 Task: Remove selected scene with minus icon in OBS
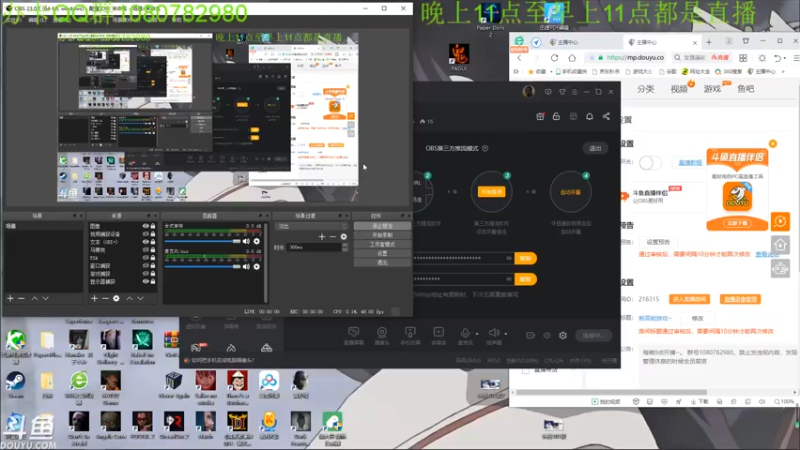coord(21,298)
